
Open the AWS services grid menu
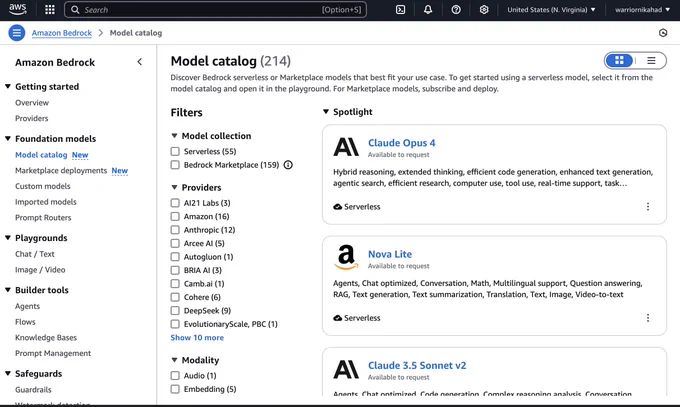pos(50,10)
